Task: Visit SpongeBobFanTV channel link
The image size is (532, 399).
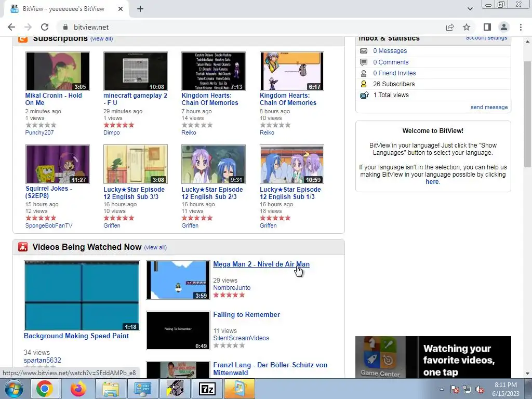Action: pos(49,225)
